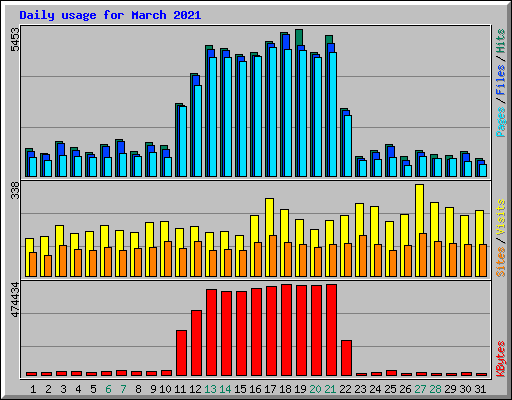Screen dimensions: 512x400
Task: Select the orange sites bar for day 23
Action: pyautogui.click(x=363, y=256)
